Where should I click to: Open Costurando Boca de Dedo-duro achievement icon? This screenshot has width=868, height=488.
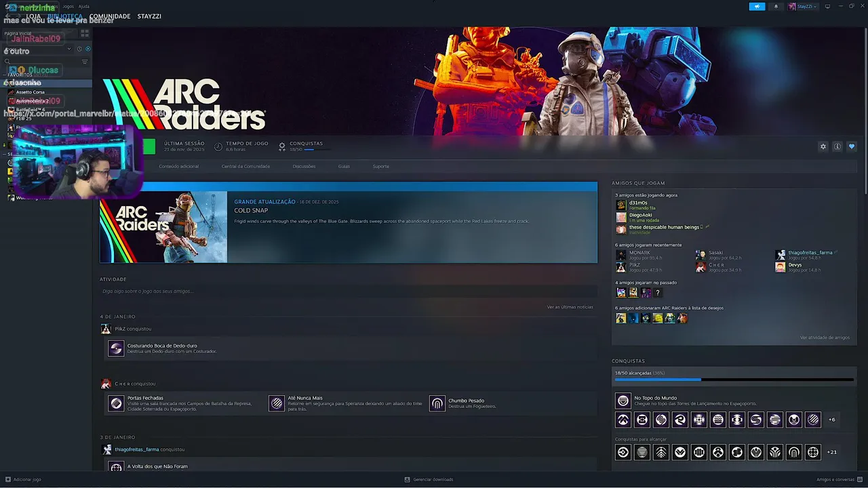(116, 348)
